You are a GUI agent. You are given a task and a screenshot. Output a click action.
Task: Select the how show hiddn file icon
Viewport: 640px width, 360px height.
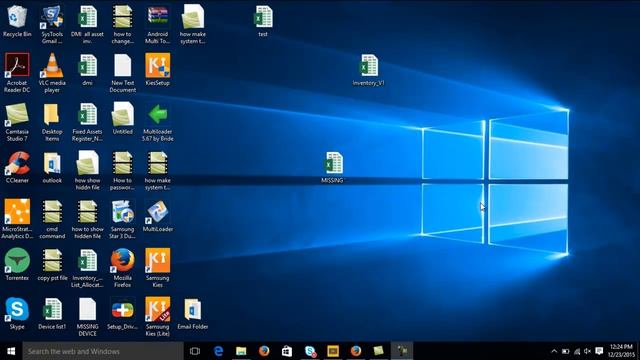[x=87, y=171]
